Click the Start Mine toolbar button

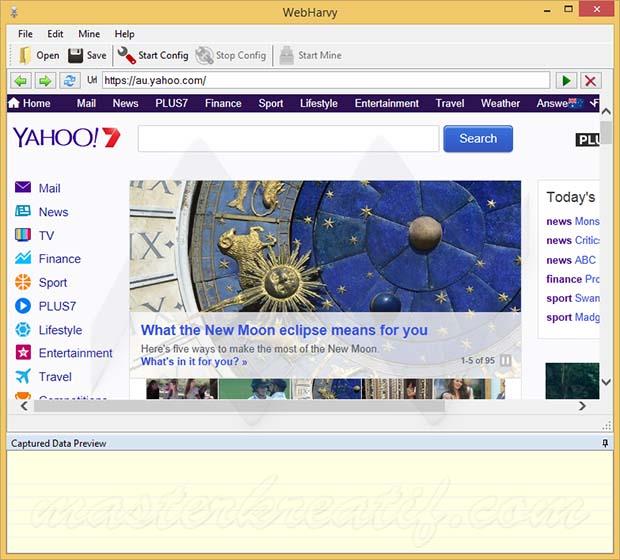tap(310, 55)
